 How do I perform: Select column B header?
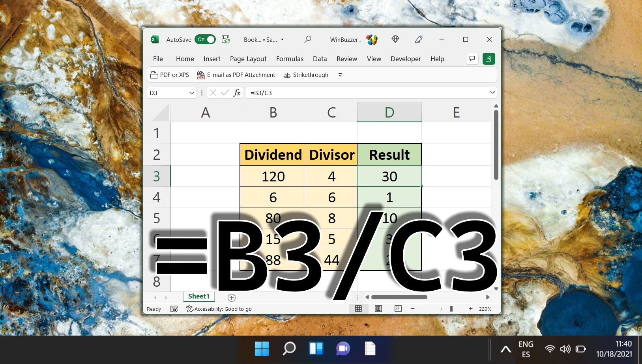coord(273,112)
